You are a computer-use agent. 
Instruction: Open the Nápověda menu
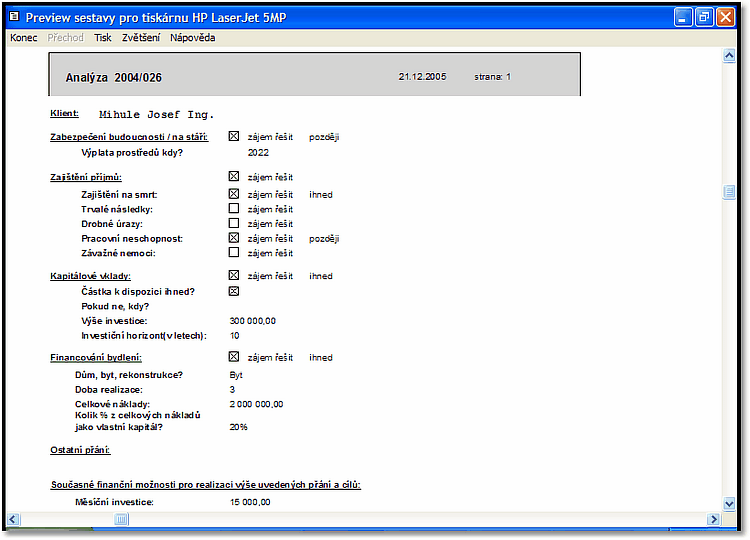click(x=192, y=38)
